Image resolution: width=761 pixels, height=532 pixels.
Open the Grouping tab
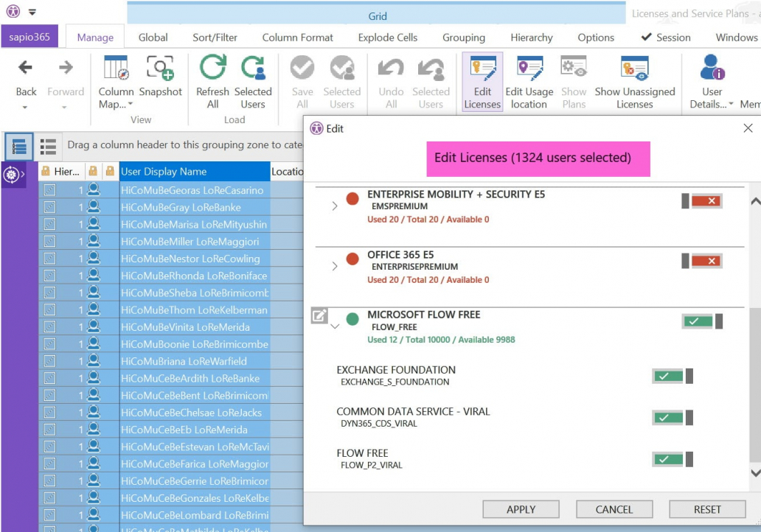(x=464, y=38)
